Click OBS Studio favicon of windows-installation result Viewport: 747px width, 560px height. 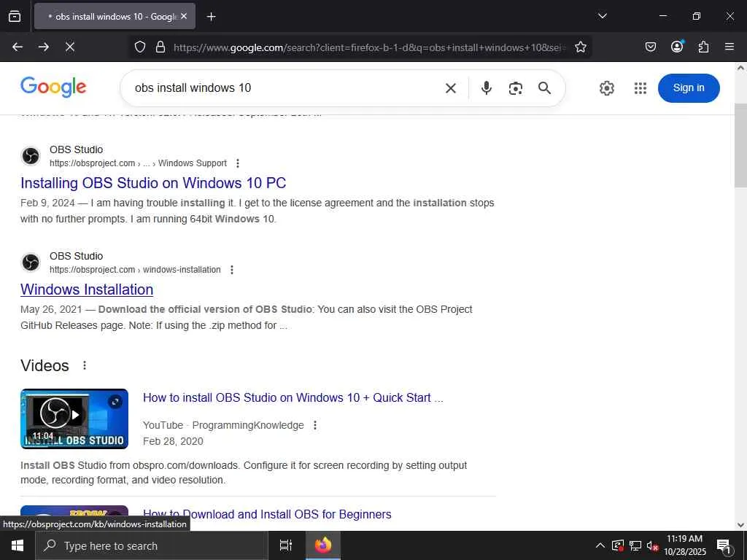(x=31, y=262)
